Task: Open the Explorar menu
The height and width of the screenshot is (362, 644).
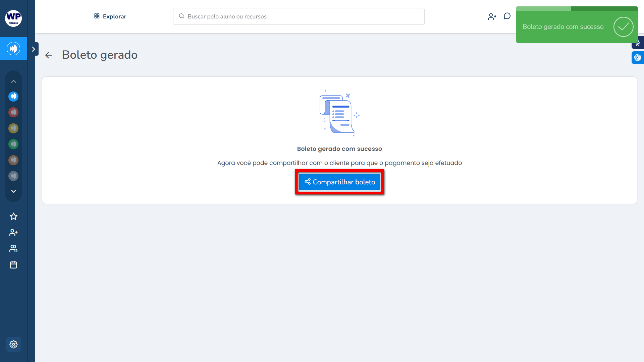Action: point(110,16)
